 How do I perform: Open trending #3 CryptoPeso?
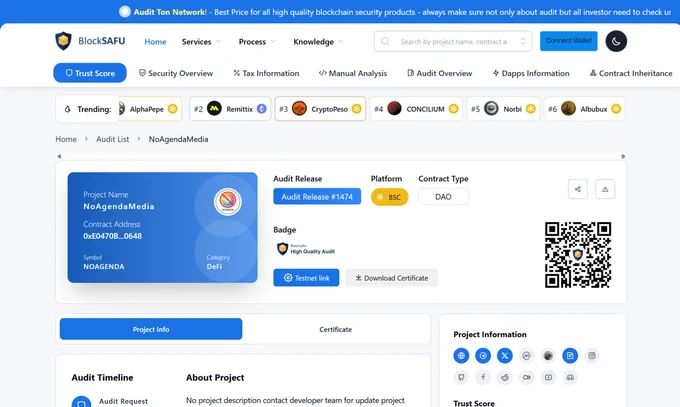(x=320, y=109)
